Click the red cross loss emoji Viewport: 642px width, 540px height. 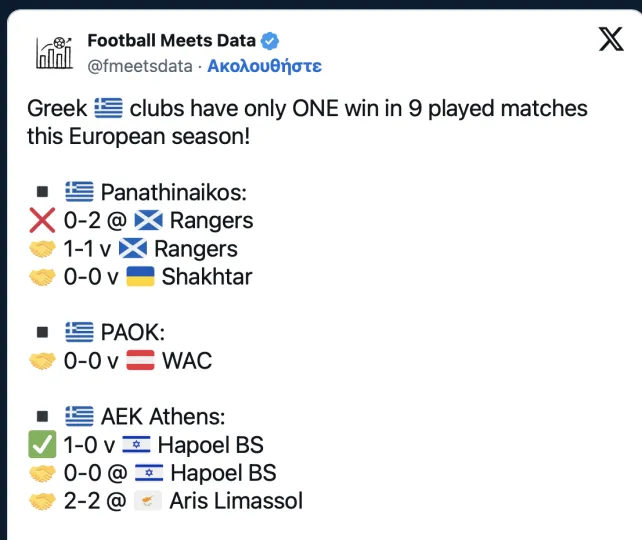42,220
